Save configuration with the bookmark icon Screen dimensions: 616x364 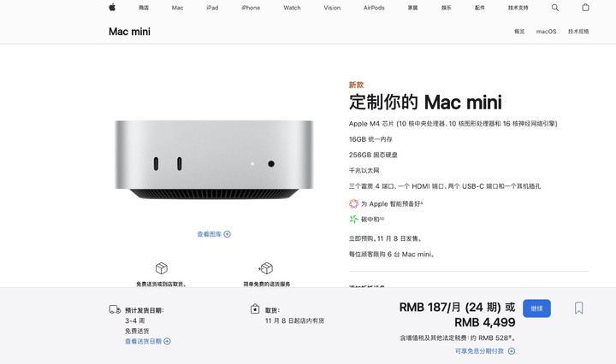578,308
